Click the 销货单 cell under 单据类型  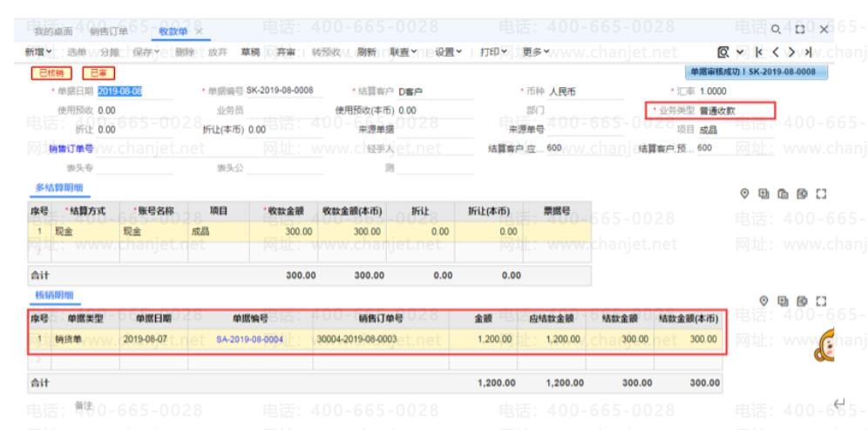pyautogui.click(x=85, y=339)
